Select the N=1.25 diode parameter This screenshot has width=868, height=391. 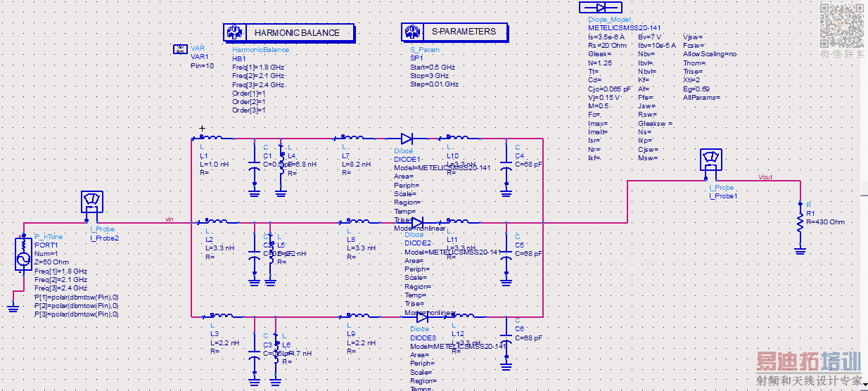600,63
